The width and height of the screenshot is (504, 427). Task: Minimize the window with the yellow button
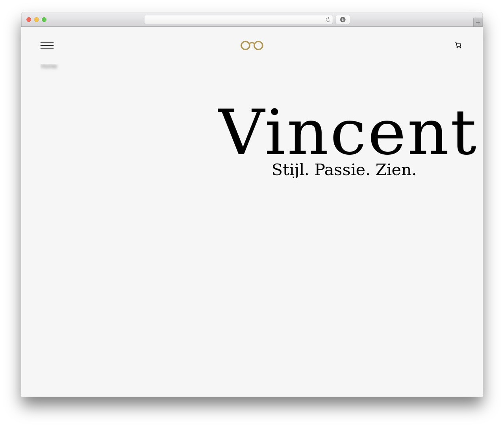click(37, 20)
